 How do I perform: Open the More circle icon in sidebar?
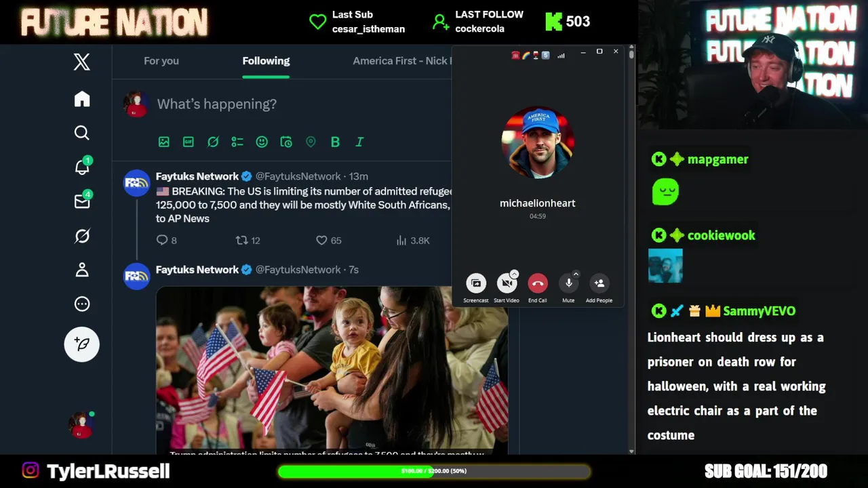82,304
